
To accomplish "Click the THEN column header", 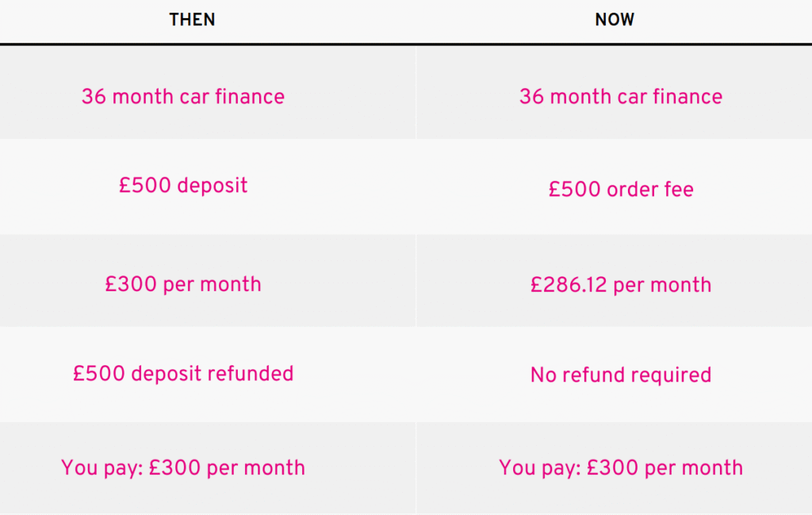I will coord(192,21).
